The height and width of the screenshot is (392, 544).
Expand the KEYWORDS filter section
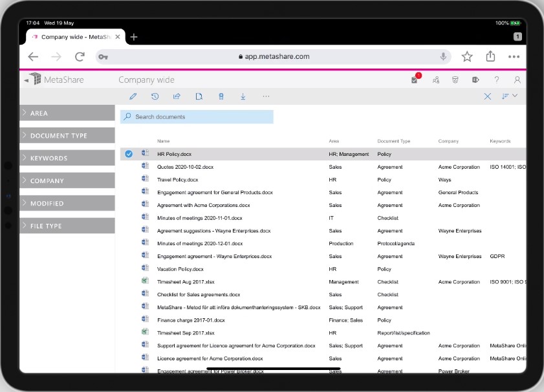[67, 158]
